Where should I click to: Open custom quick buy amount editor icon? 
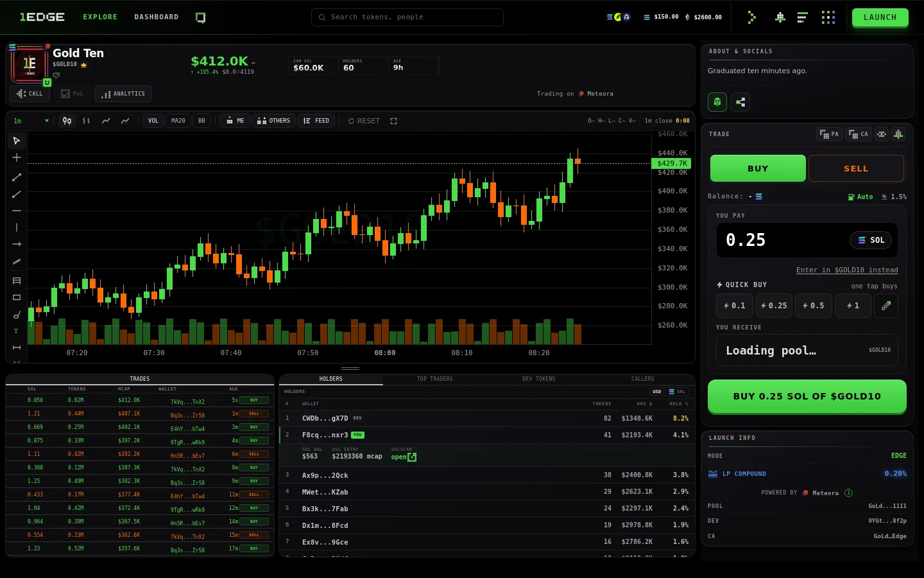point(886,306)
